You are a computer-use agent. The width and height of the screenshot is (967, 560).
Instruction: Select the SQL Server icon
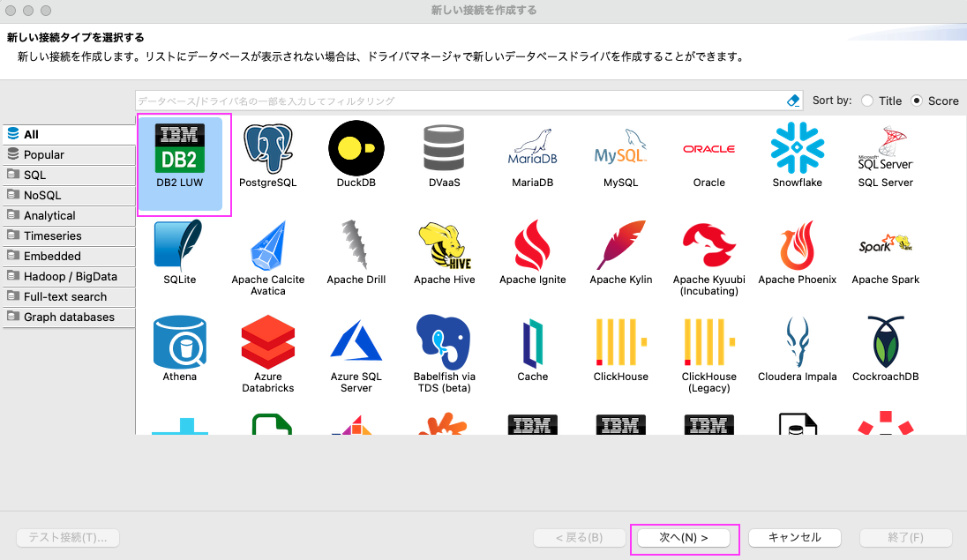click(885, 149)
